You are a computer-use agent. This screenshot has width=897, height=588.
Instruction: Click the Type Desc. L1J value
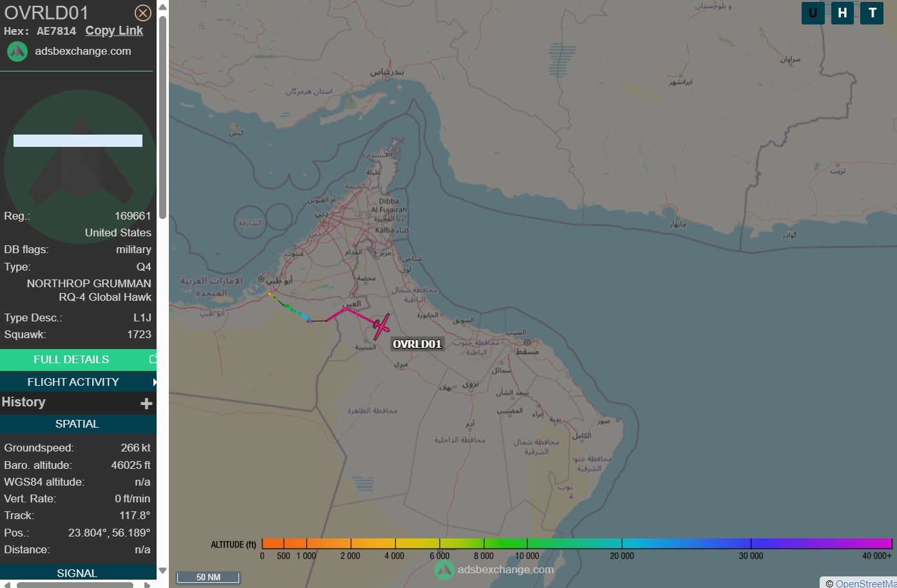[142, 318]
